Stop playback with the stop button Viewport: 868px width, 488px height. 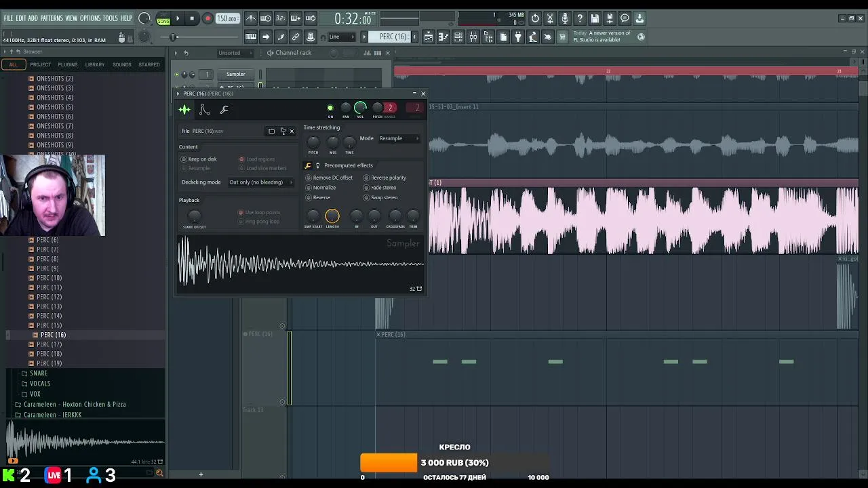[x=192, y=18]
